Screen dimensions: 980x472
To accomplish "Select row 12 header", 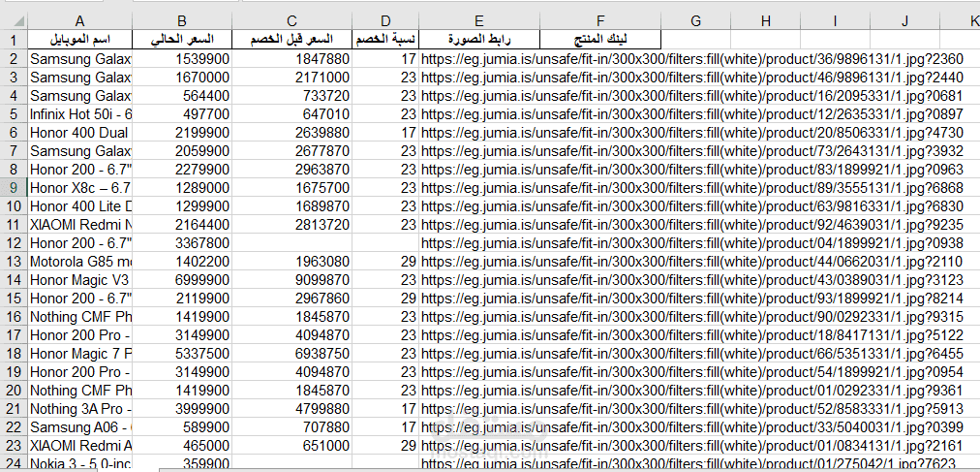I will [x=14, y=242].
